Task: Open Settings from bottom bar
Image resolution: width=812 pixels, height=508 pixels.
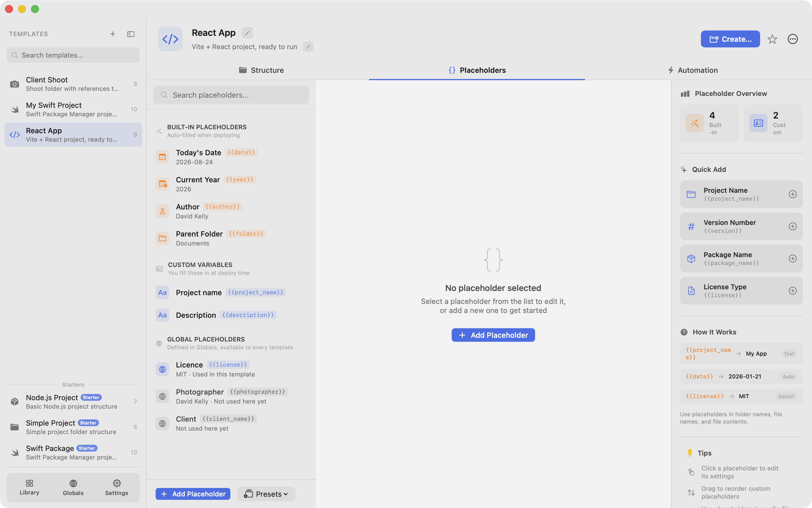Action: [x=116, y=487]
